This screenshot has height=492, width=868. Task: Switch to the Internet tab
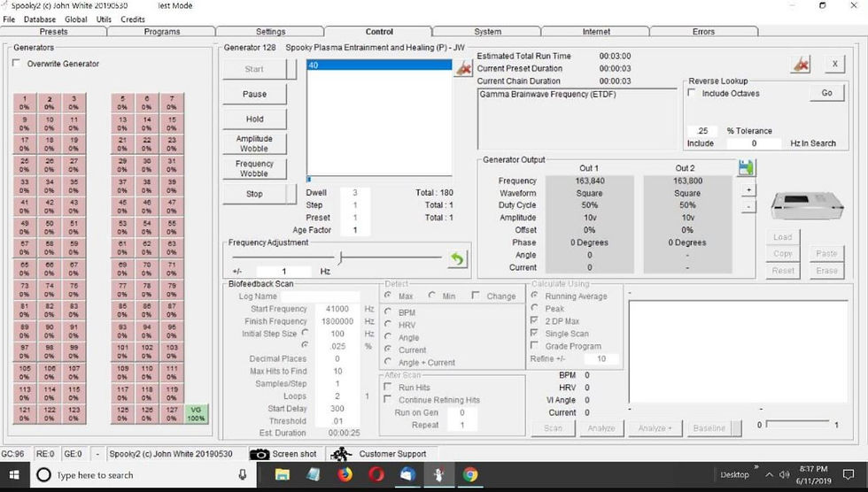coord(596,32)
